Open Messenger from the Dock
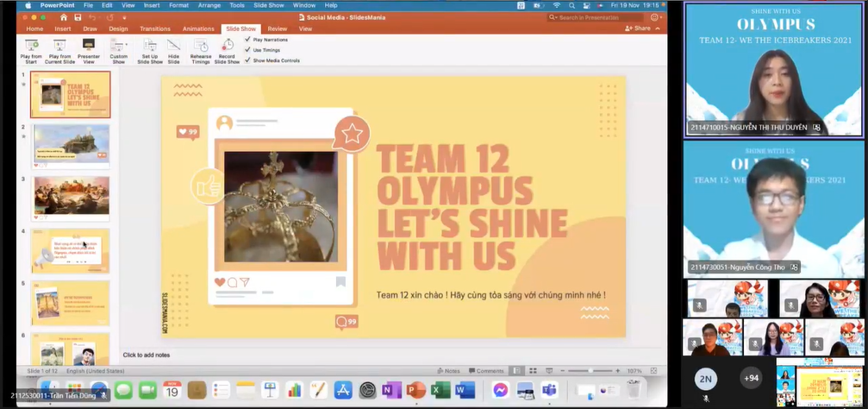The width and height of the screenshot is (868, 409). 501,390
